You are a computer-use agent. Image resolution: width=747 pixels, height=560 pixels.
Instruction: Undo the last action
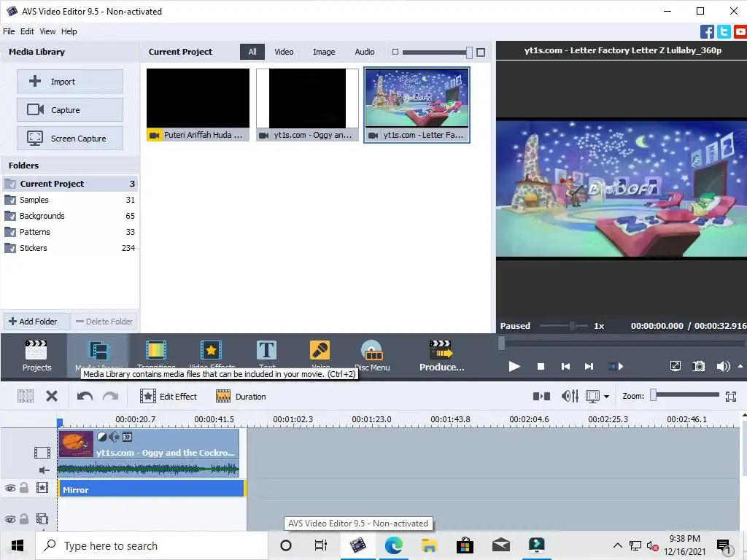pyautogui.click(x=85, y=396)
